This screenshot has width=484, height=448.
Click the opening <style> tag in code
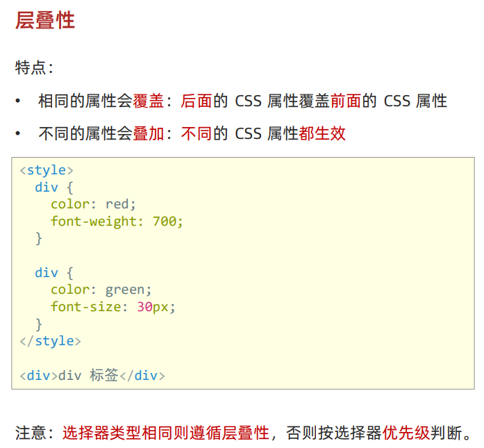pos(46,170)
